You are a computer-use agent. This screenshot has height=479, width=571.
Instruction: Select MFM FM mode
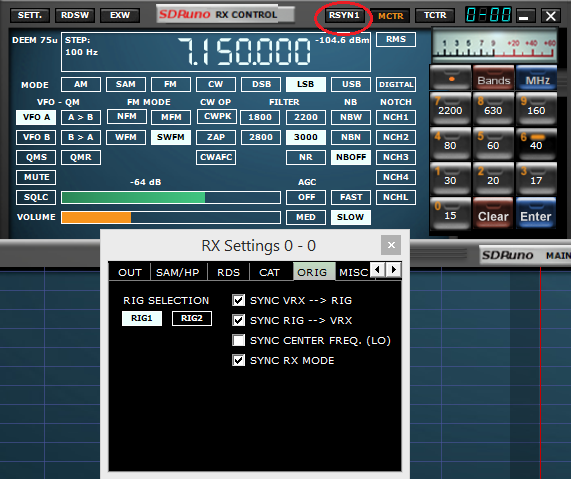tap(171, 117)
